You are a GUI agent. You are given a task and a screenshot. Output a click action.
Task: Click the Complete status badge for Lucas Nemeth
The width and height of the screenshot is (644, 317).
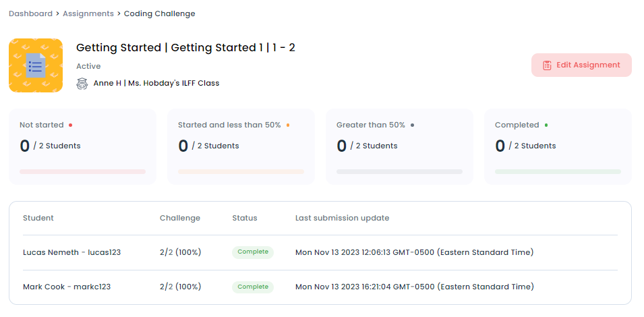point(253,252)
